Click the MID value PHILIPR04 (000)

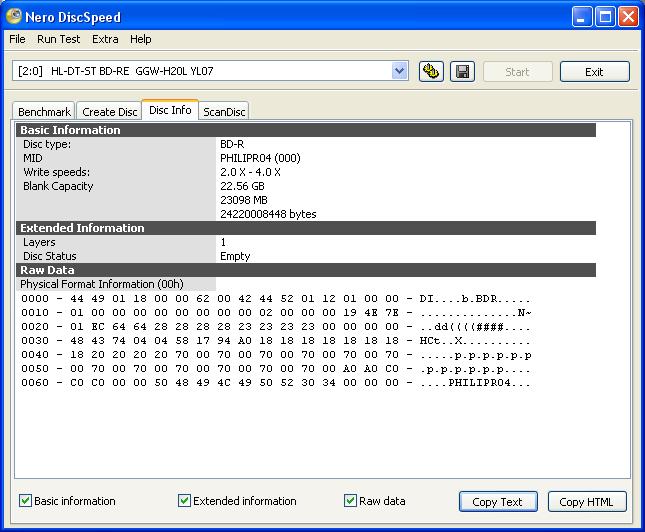(260, 158)
